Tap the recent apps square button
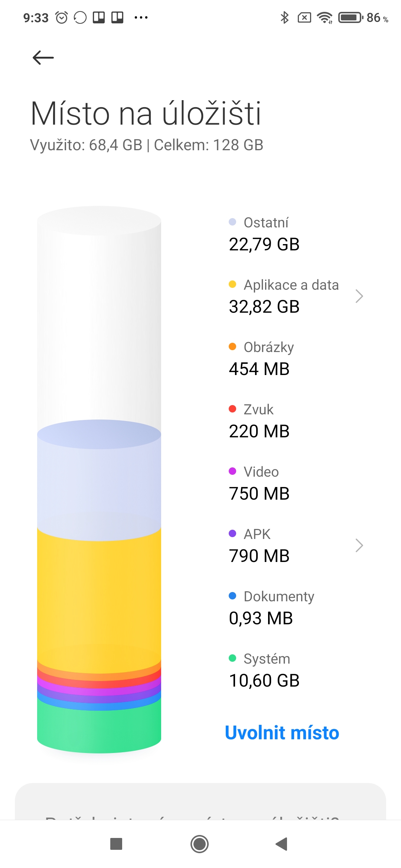 point(116,844)
